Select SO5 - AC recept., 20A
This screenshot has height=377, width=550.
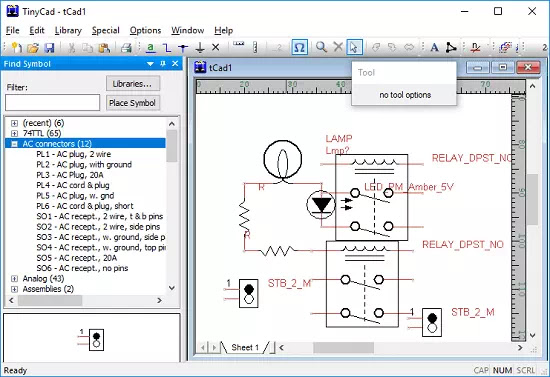(x=77, y=258)
